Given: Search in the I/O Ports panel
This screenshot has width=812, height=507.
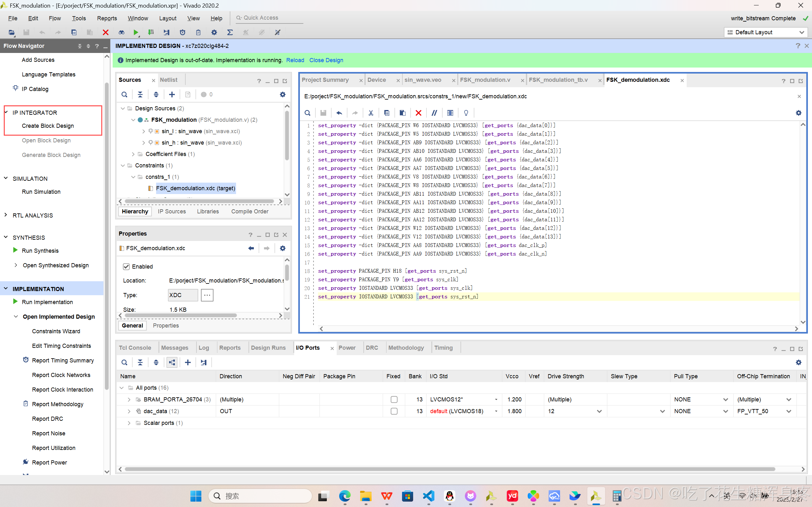Looking at the screenshot, I should (124, 362).
